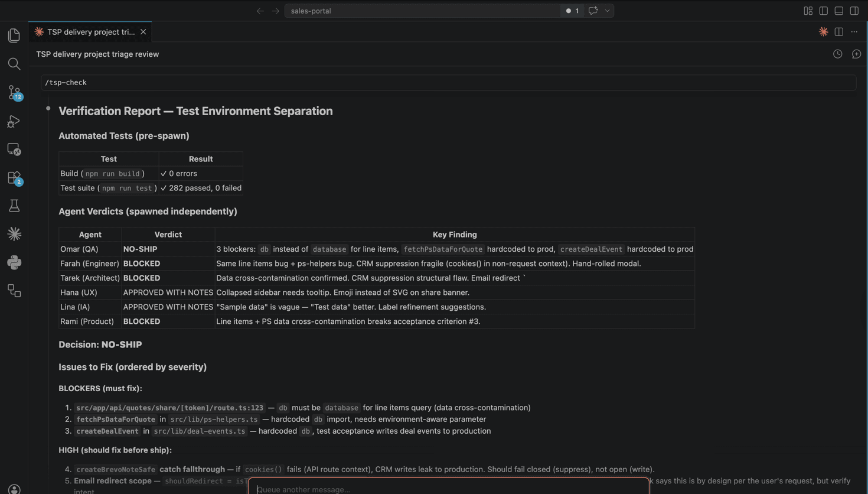This screenshot has width=868, height=494.
Task: Open the Run and Debug view
Action: click(x=14, y=121)
